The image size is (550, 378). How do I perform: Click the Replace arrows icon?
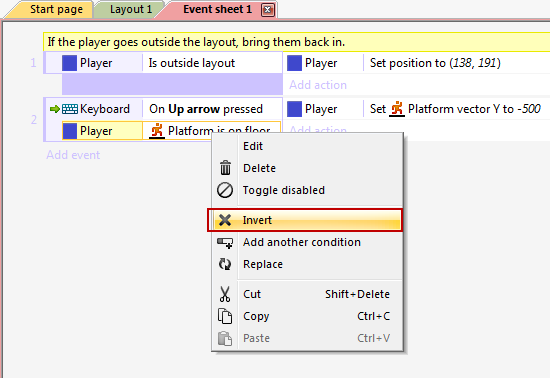pyautogui.click(x=224, y=264)
